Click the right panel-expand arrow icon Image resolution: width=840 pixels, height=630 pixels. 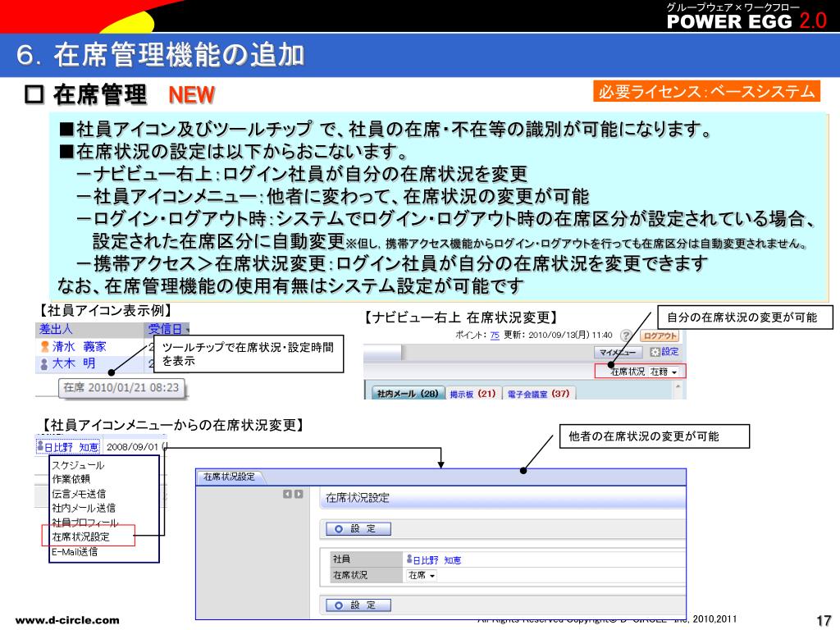pos(299,494)
